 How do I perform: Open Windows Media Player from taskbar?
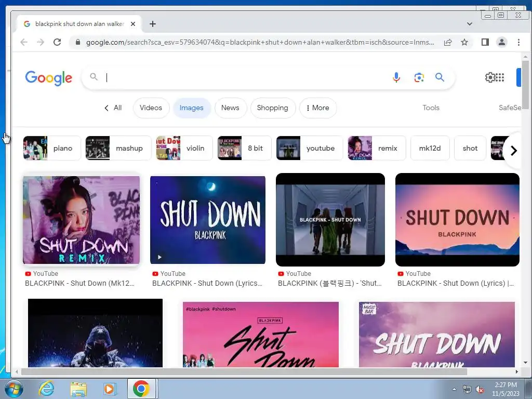(x=109, y=389)
